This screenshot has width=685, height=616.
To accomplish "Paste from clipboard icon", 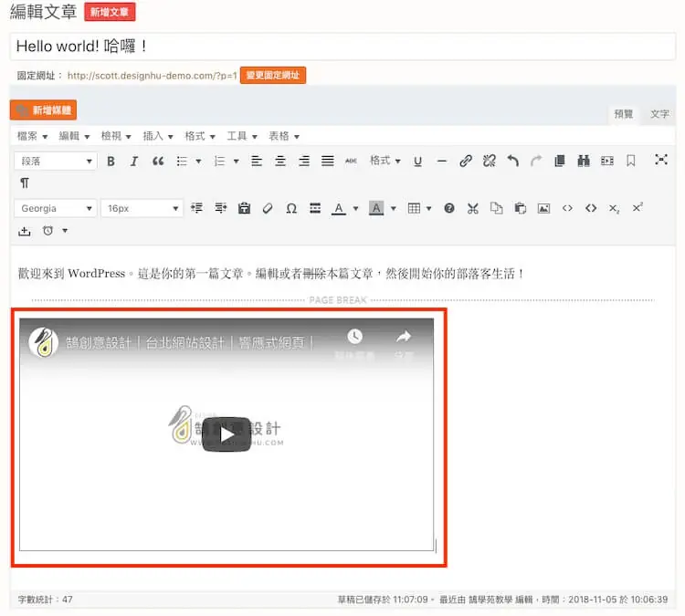I will click(x=520, y=208).
